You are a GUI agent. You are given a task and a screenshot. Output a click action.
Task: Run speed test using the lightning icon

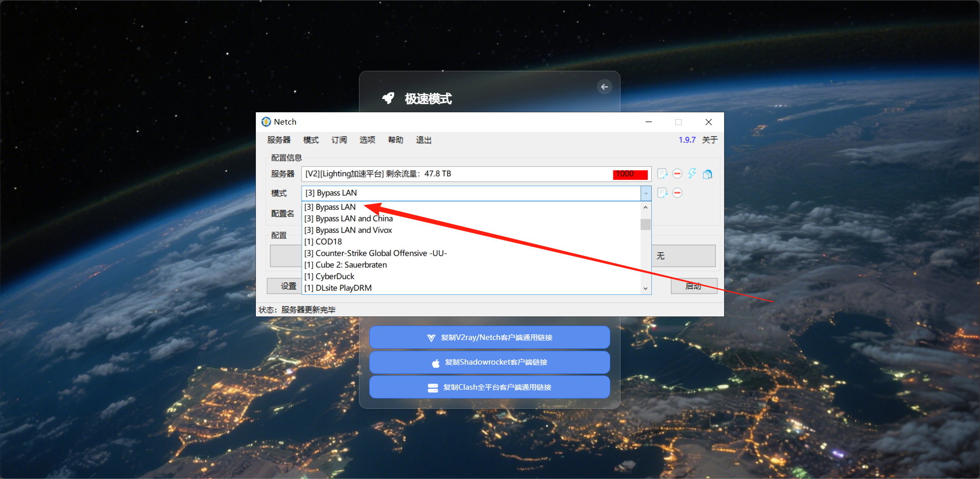(692, 174)
